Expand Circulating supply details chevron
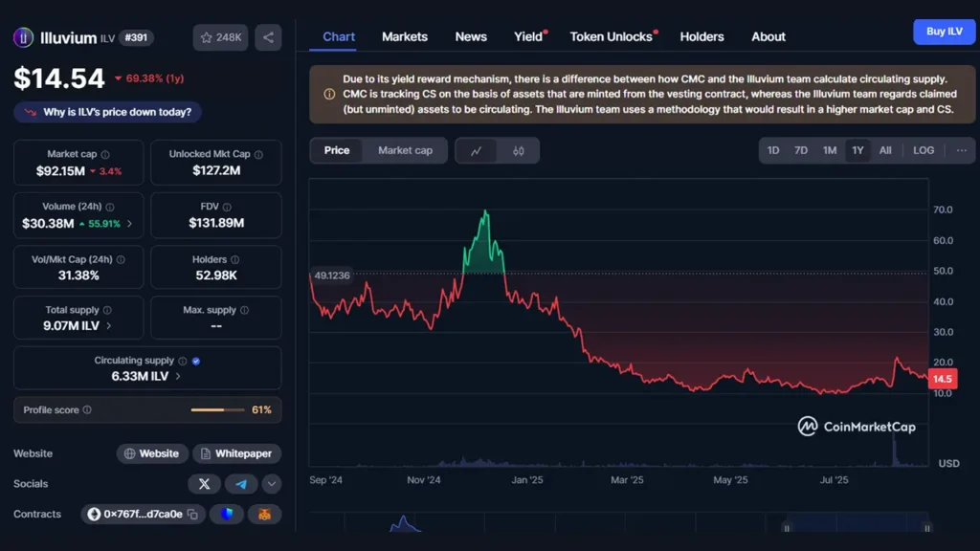 click(x=178, y=376)
